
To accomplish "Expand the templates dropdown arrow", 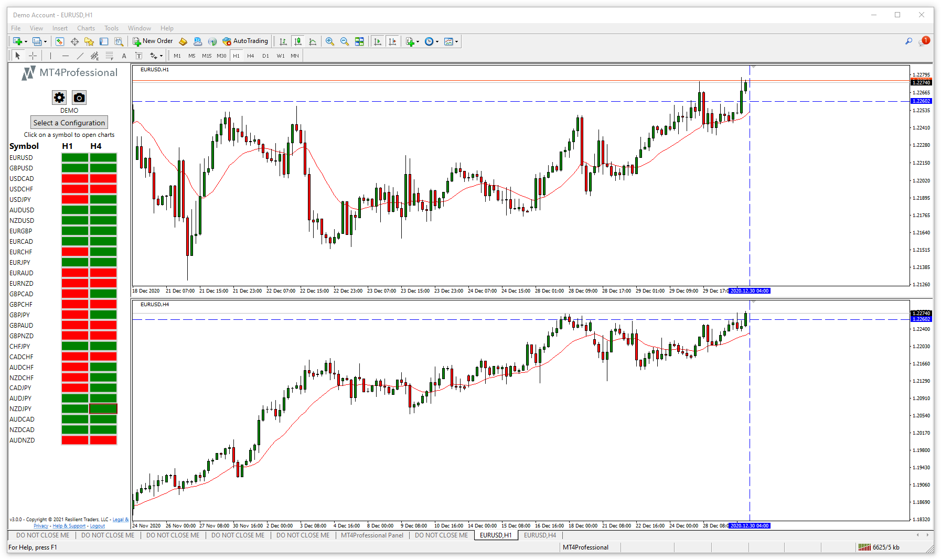I will click(x=457, y=42).
